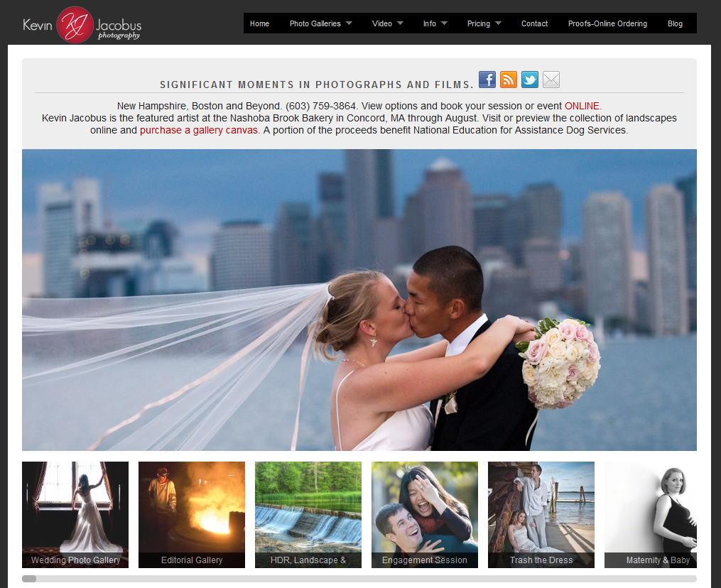Image resolution: width=721 pixels, height=588 pixels.
Task: Open the Facebook page icon
Action: pyautogui.click(x=487, y=80)
